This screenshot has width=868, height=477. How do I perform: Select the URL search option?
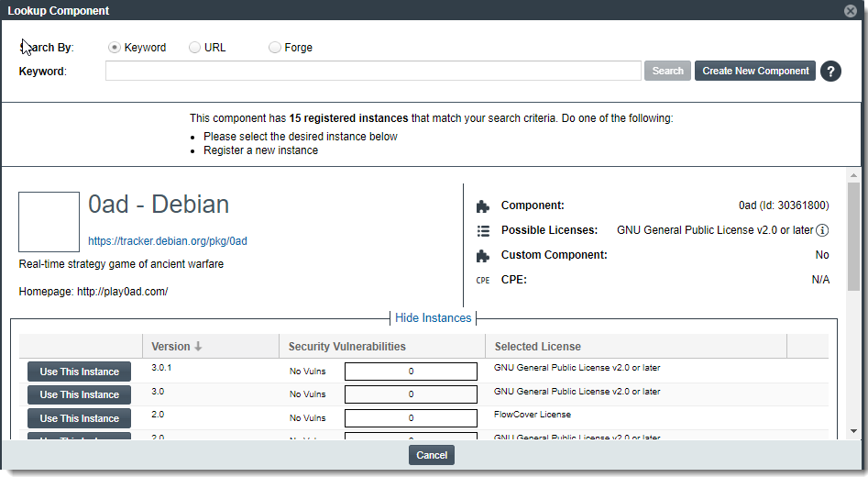pyautogui.click(x=194, y=48)
